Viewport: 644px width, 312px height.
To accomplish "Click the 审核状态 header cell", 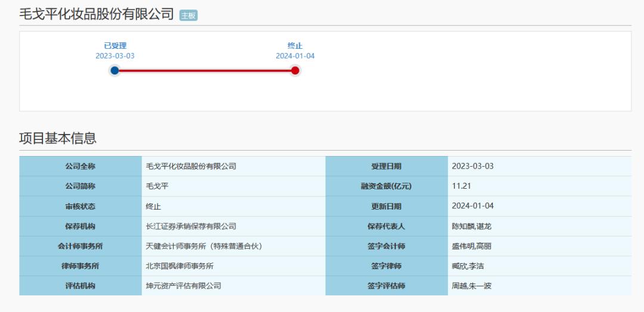I will coord(80,206).
